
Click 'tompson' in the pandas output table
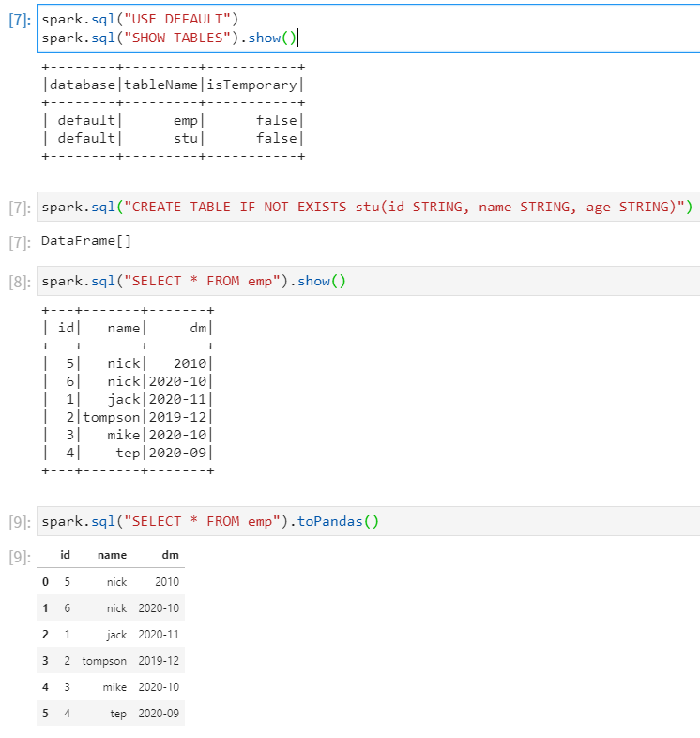[104, 661]
